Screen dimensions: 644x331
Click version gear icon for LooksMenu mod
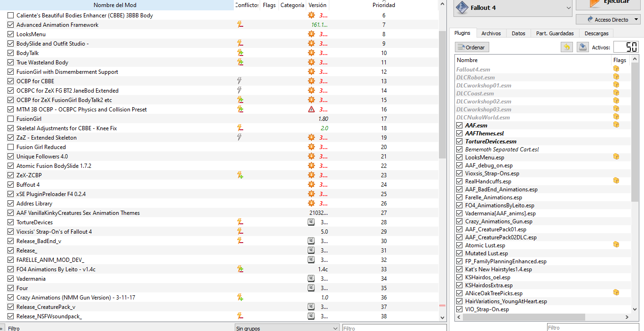[x=311, y=34]
